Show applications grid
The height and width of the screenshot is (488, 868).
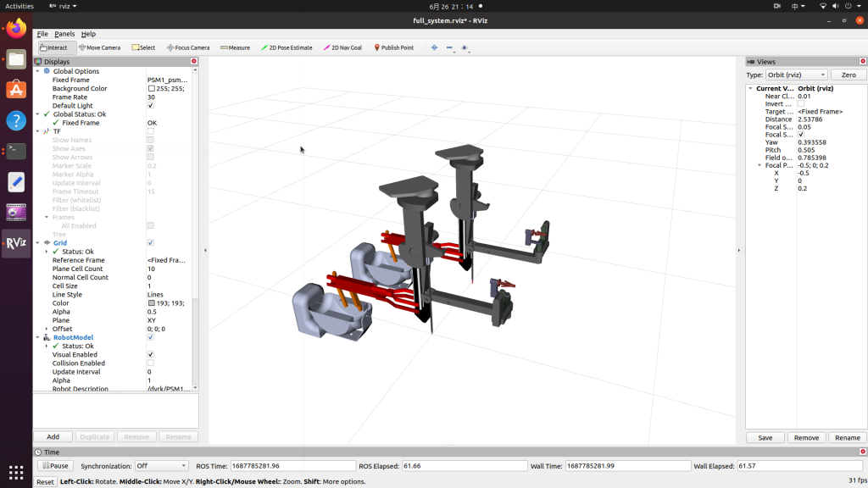point(16,473)
